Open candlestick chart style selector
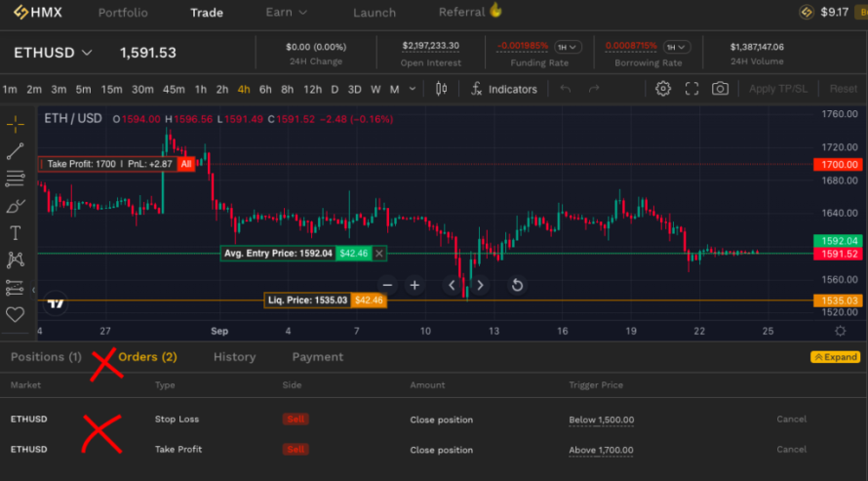The height and width of the screenshot is (481, 868). pyautogui.click(x=441, y=89)
